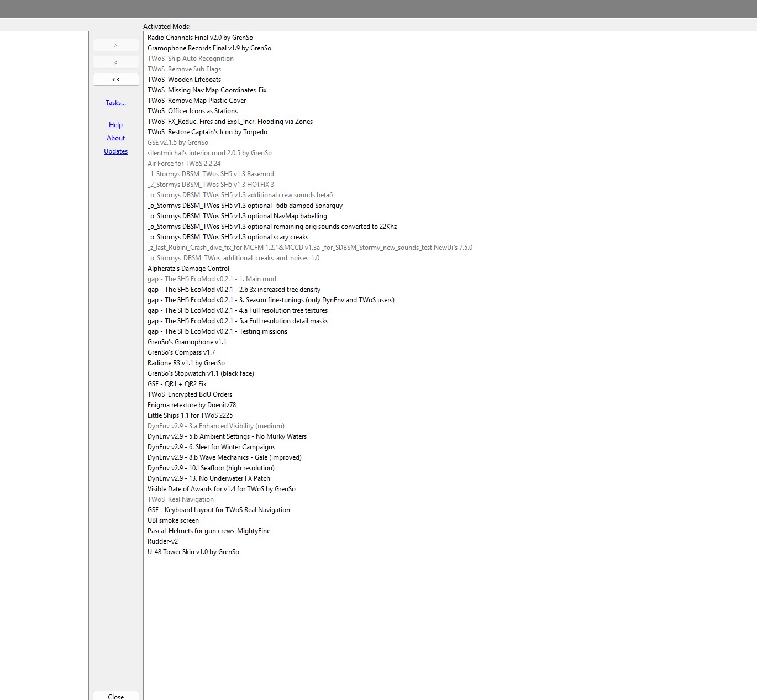The height and width of the screenshot is (700, 757).
Task: Click the '<' deactivate mod button
Action: pos(116,62)
